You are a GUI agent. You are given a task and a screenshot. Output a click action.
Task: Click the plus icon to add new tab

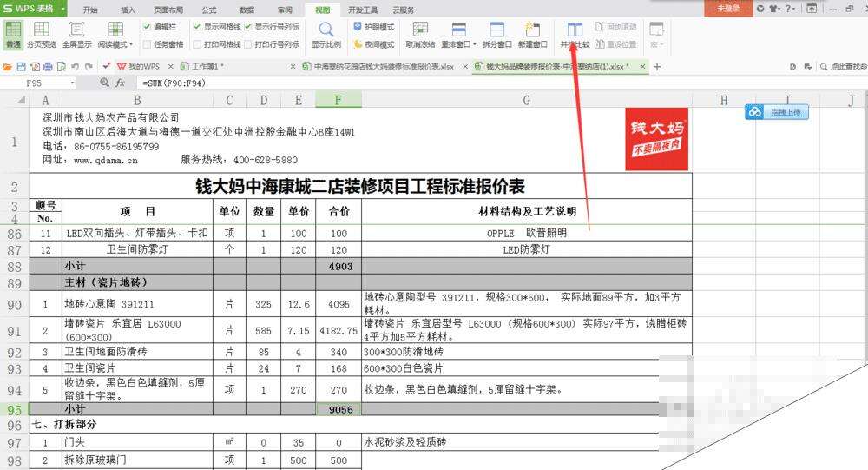657,67
